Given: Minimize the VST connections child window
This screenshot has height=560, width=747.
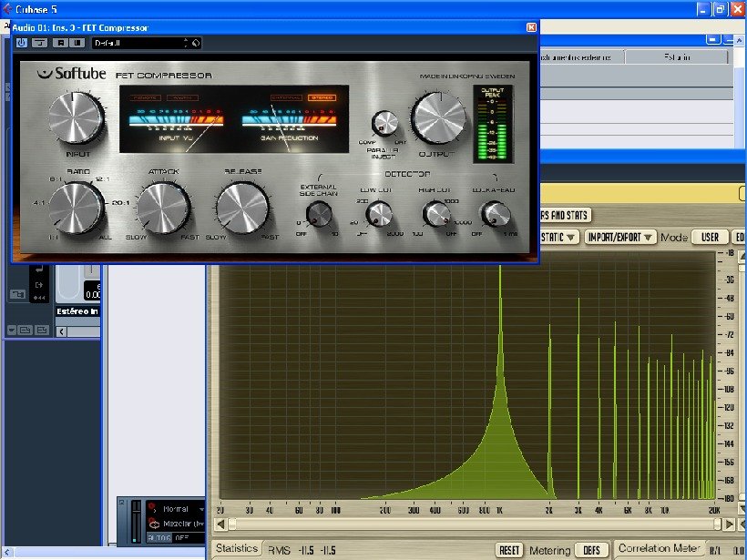Looking at the screenshot, I should [713, 40].
